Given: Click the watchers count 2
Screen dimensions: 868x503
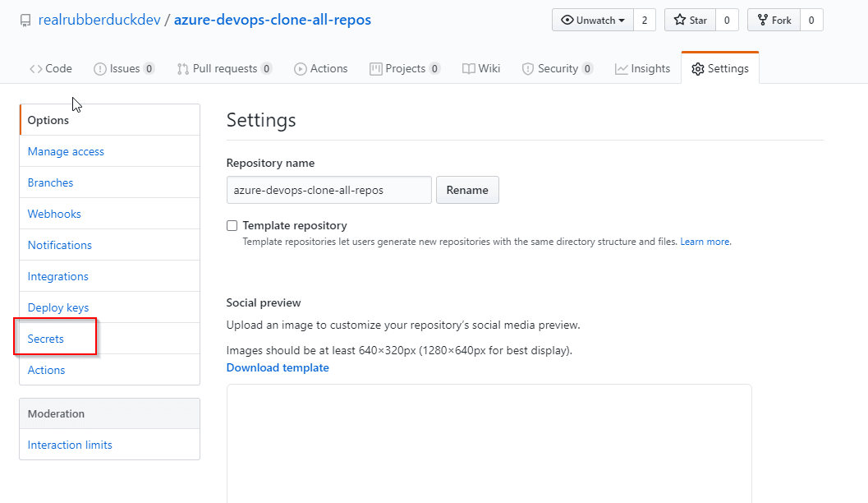Looking at the screenshot, I should tap(645, 20).
